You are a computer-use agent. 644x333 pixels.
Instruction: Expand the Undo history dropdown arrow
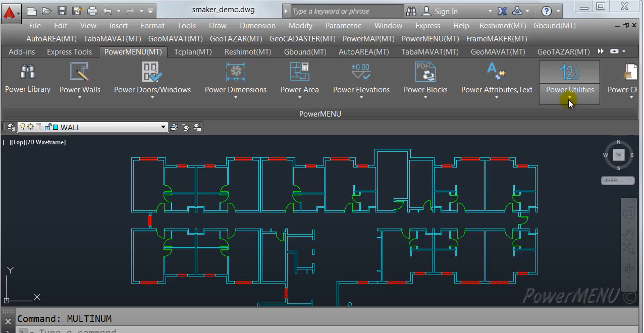coord(119,11)
